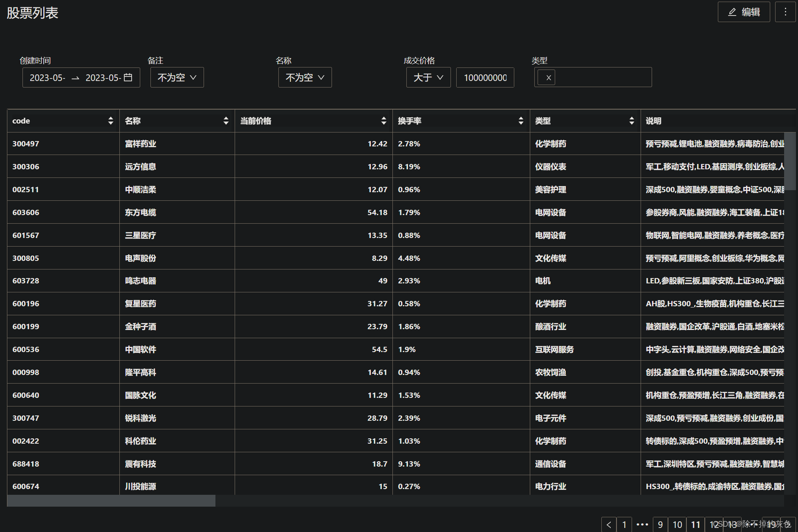Open the 成交价格 大于 comparison dropdown

[428, 77]
